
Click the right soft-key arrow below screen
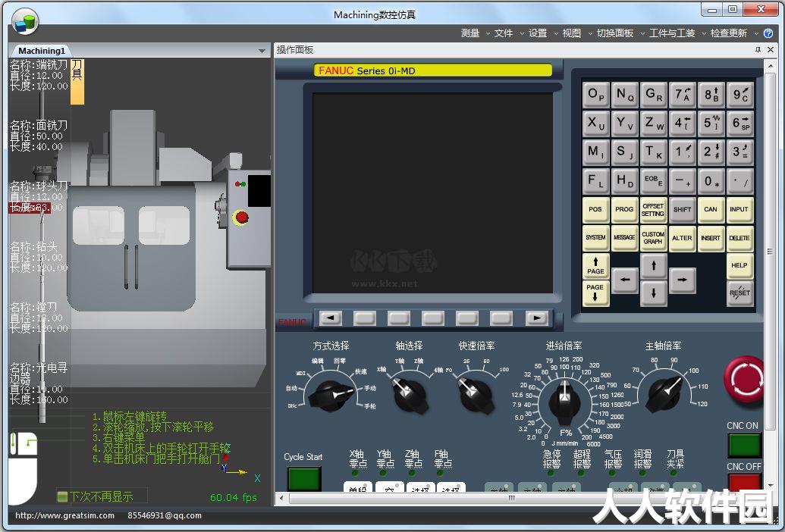(537, 318)
